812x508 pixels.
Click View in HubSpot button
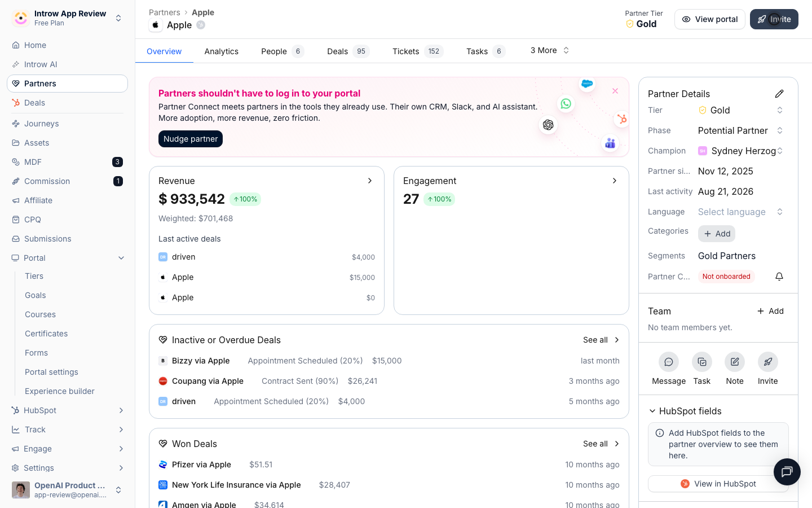point(718,484)
